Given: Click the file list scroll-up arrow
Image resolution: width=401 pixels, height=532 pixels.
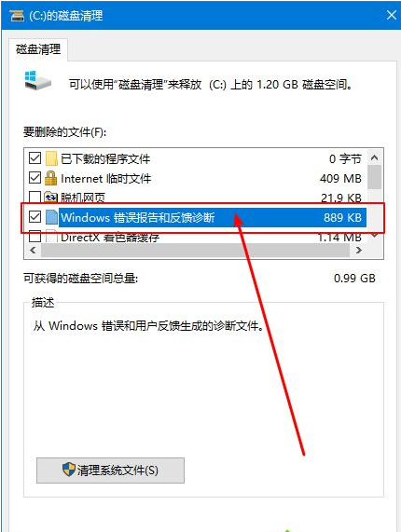Looking at the screenshot, I should coord(374,157).
